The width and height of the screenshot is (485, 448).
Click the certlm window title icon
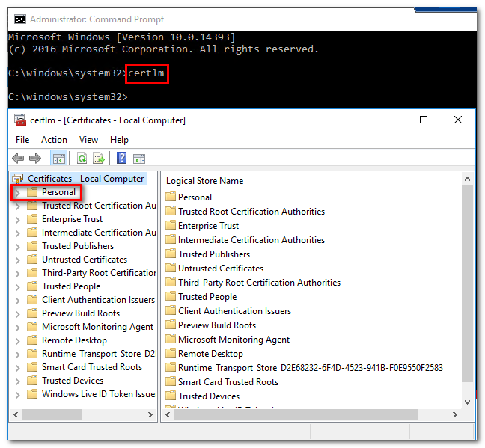tap(20, 120)
